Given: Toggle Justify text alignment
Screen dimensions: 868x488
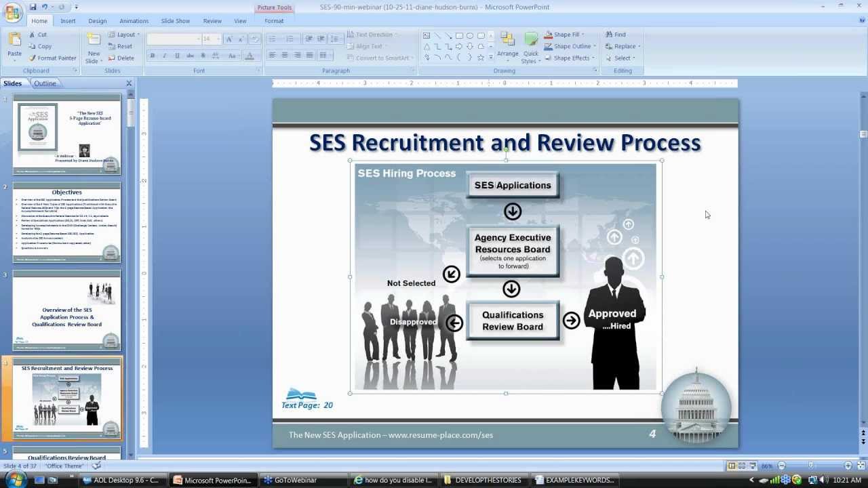Looking at the screenshot, I should coord(310,56).
